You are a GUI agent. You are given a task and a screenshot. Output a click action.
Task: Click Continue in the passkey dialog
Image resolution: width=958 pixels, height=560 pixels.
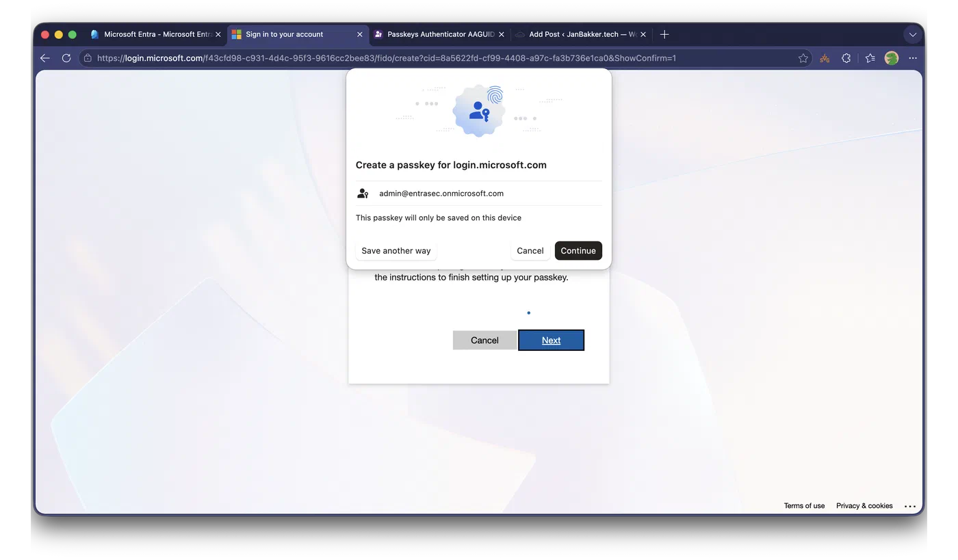[x=578, y=251]
